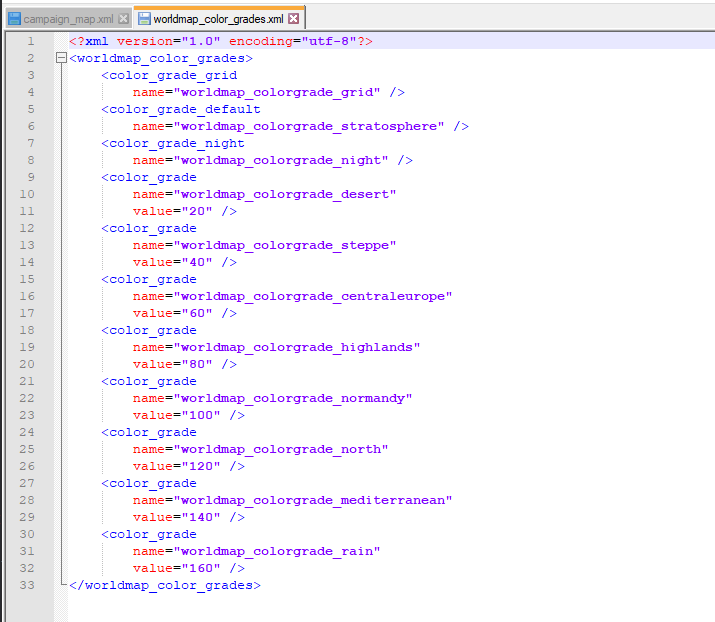
Task: Click the "worldmap_colorgrade_rain" value
Action: (276, 552)
